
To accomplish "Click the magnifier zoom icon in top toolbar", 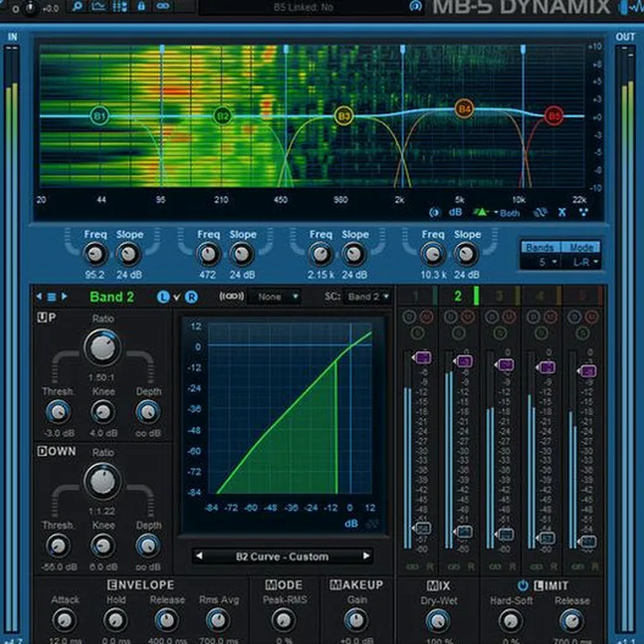I will pos(77,6).
